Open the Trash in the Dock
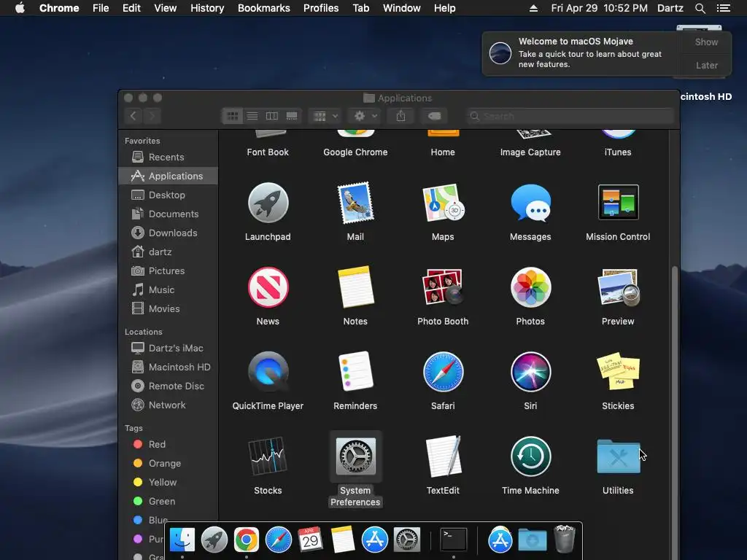Image resolution: width=747 pixels, height=560 pixels. (565, 539)
